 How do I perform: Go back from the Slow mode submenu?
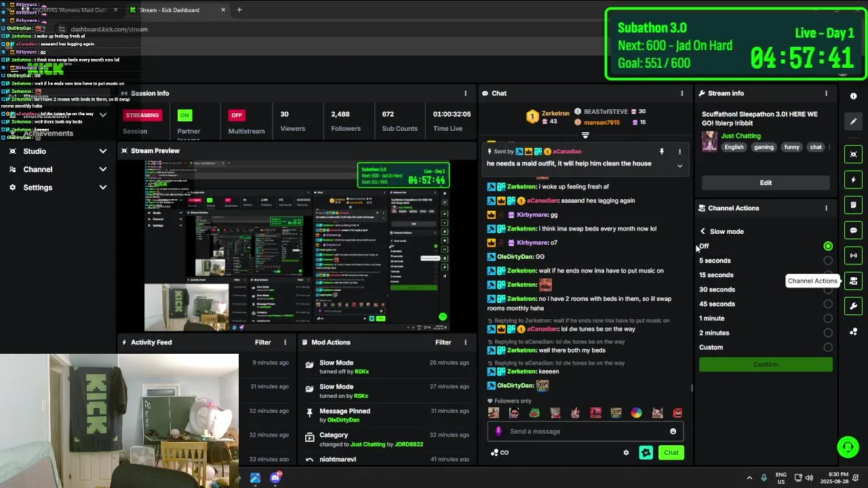703,231
